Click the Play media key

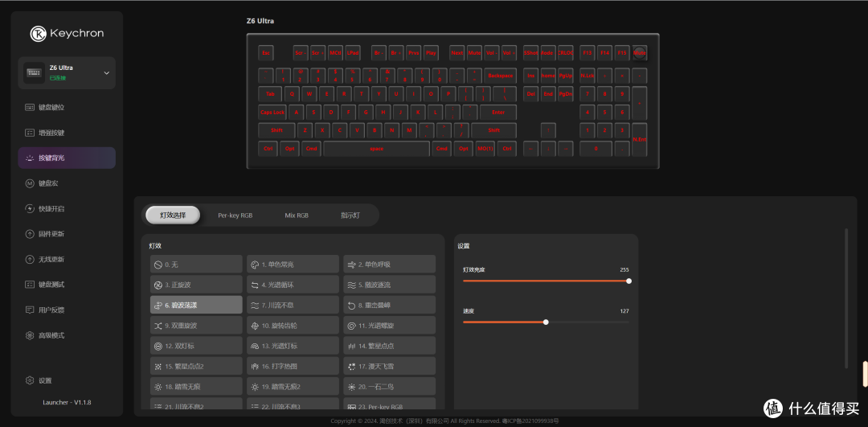tap(431, 53)
